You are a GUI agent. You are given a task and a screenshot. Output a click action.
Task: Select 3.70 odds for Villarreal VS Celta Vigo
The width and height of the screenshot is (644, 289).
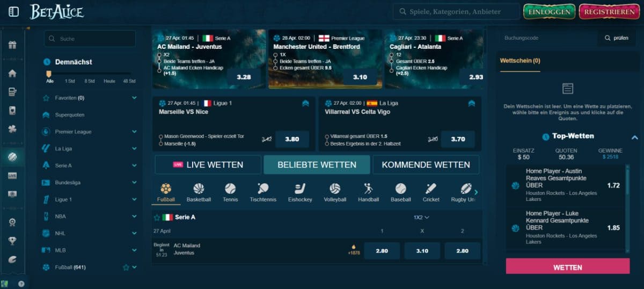tap(458, 139)
